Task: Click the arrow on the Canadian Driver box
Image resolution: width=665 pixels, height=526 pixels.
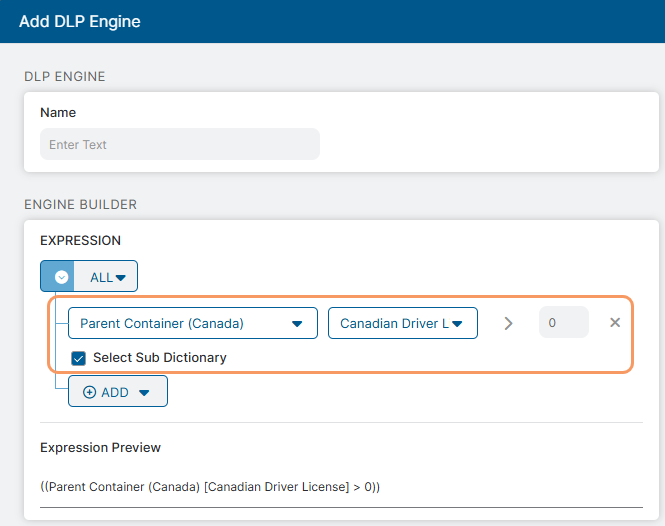Action: (457, 324)
